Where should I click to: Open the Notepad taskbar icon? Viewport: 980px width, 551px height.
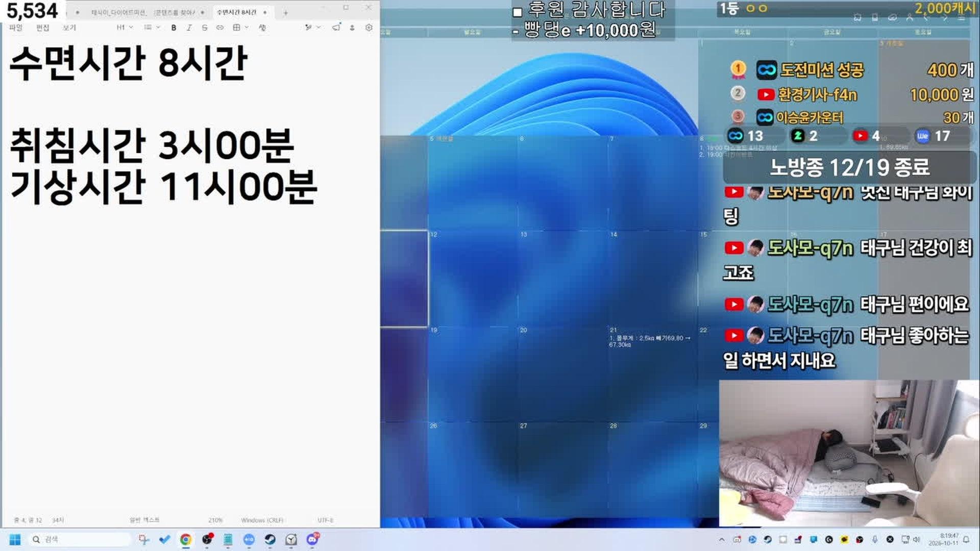(x=228, y=539)
